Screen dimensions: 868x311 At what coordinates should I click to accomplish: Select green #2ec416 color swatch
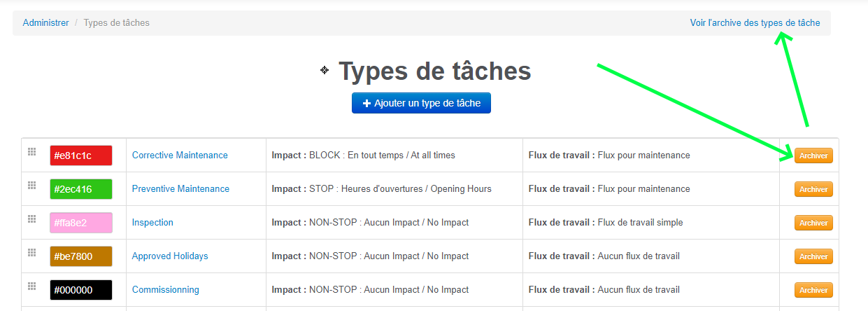[x=80, y=189]
